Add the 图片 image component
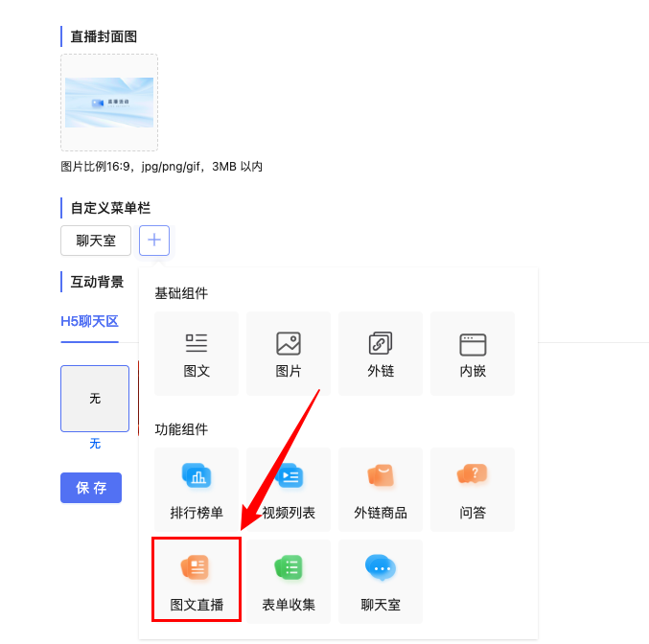This screenshot has height=644, width=649. tap(289, 354)
